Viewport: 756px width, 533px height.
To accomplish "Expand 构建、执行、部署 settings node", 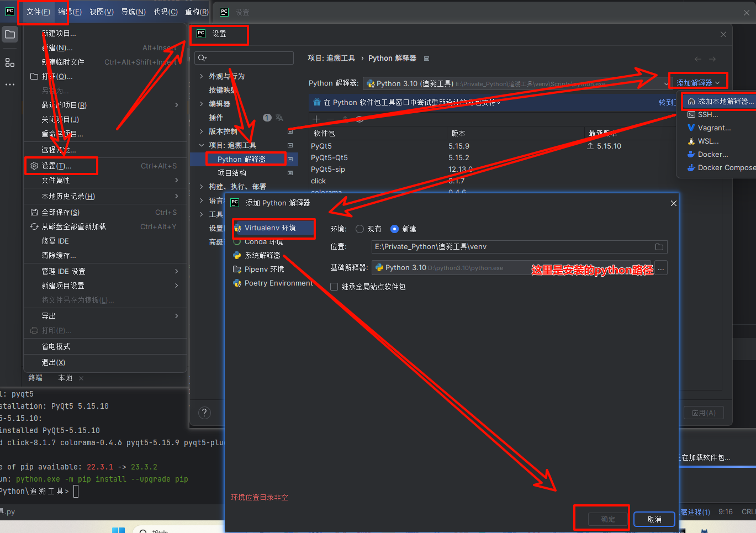I will point(202,187).
